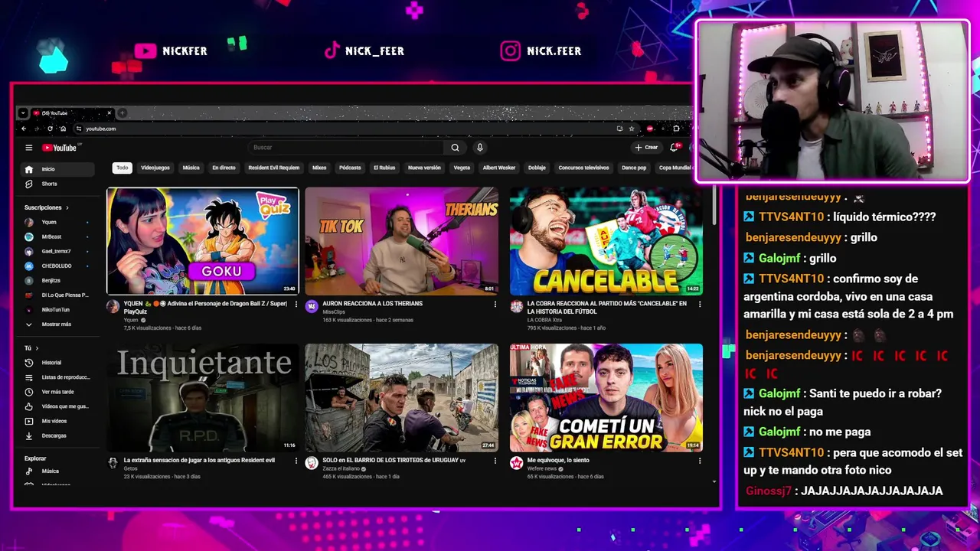Open options menu for Auron Therians video
The width and height of the screenshot is (980, 551).
(x=495, y=304)
